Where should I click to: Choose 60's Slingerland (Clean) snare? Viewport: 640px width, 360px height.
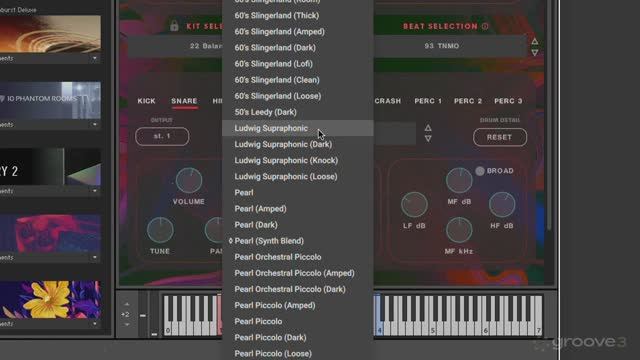(x=298, y=80)
